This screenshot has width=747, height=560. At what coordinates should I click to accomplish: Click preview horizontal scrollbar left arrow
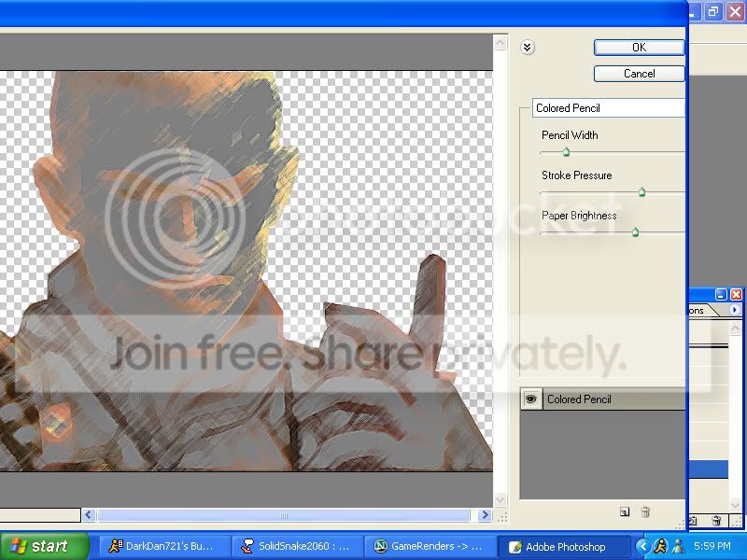pyautogui.click(x=89, y=515)
